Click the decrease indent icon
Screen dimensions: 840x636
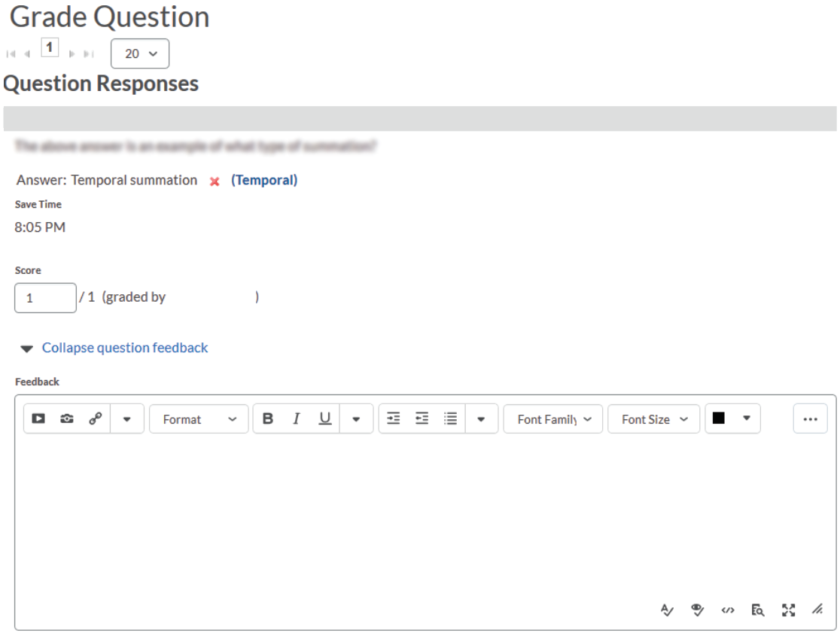click(422, 418)
